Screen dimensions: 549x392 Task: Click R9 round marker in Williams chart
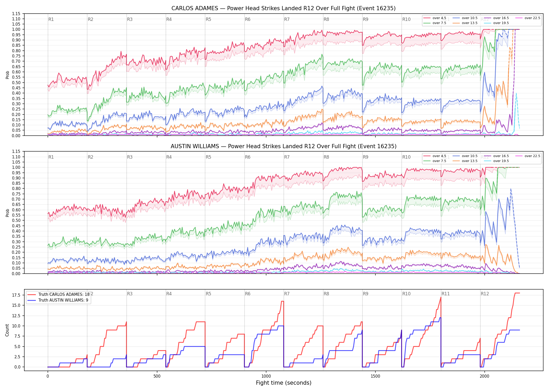365,157
